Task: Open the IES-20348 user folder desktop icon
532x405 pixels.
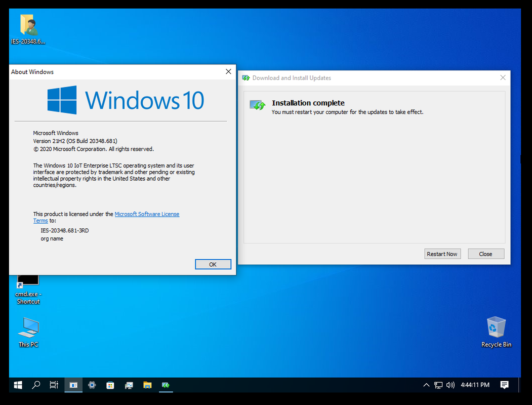Action: coord(28,29)
